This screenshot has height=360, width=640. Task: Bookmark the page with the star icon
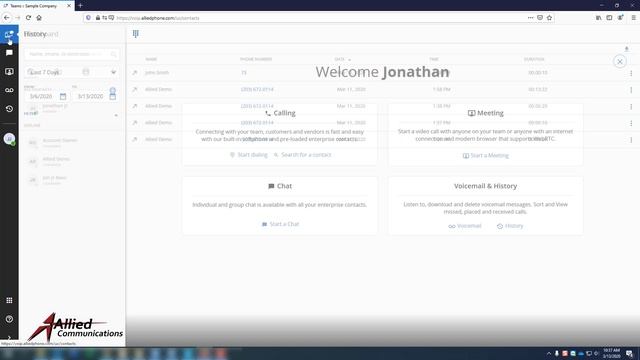tap(549, 18)
